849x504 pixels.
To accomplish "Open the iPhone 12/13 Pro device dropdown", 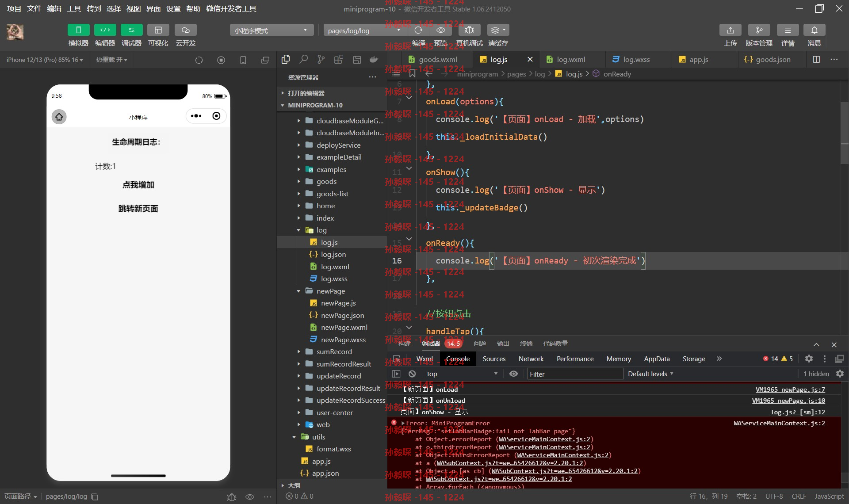I will pos(45,60).
